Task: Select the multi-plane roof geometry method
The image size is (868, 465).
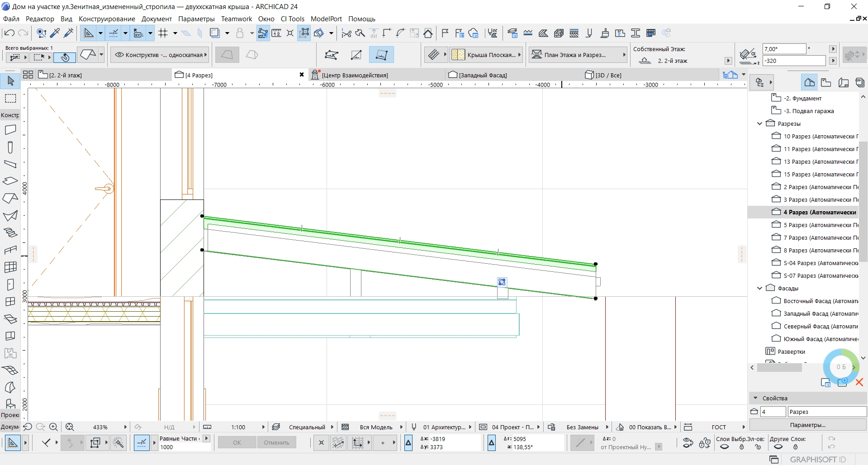Action: (252, 55)
